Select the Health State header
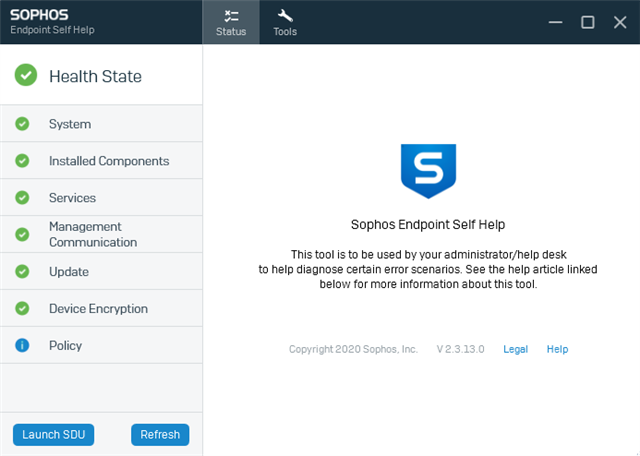640x456 pixels. click(x=101, y=76)
